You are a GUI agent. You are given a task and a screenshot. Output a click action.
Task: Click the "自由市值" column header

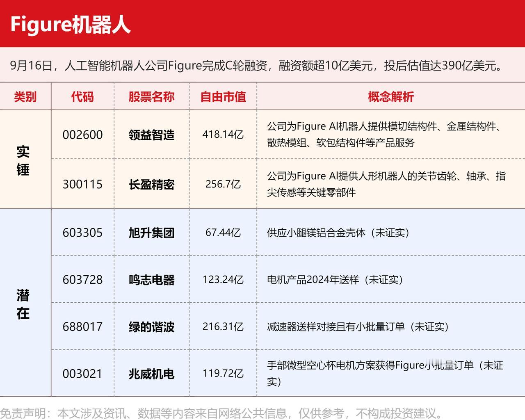pos(223,96)
